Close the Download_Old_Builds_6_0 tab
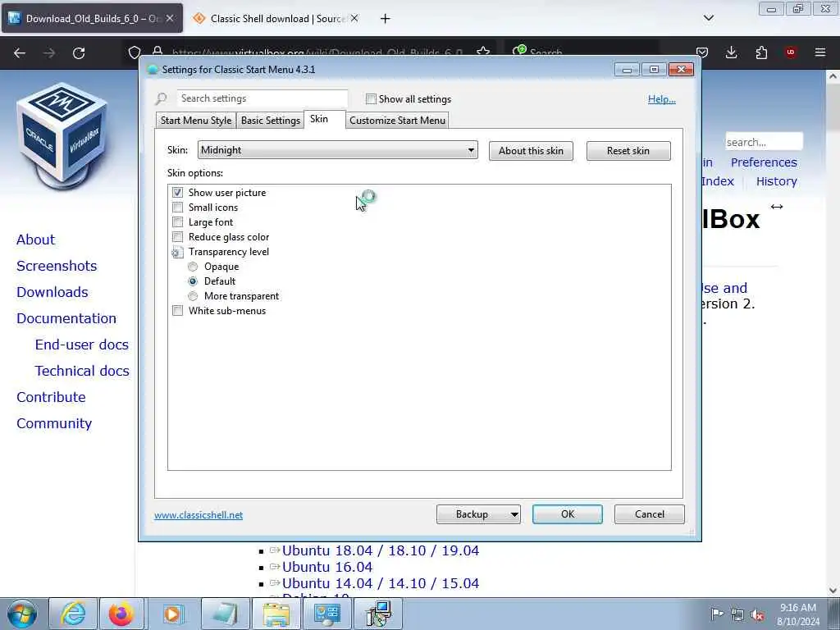Viewport: 840px width, 630px height. point(169,18)
